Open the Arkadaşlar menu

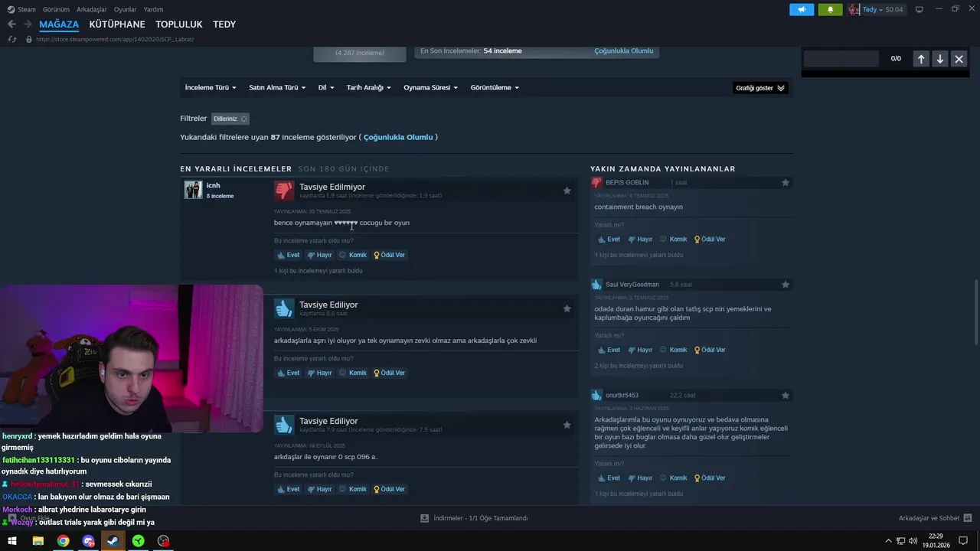pos(92,10)
